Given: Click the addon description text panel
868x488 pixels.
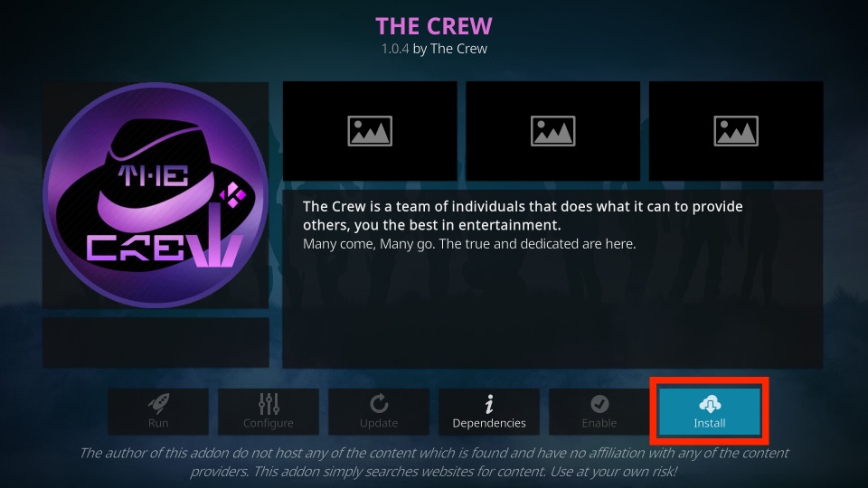Looking at the screenshot, I should [552, 279].
